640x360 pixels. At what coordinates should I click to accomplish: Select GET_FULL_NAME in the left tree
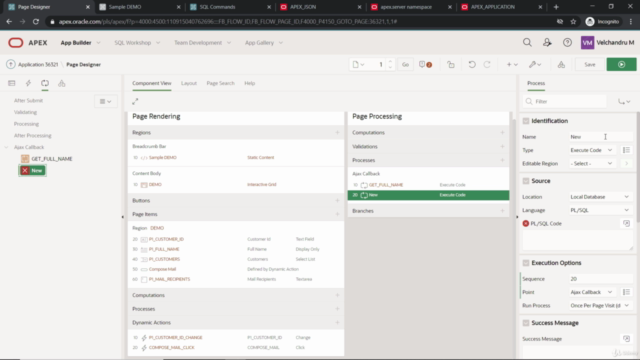[x=52, y=159]
